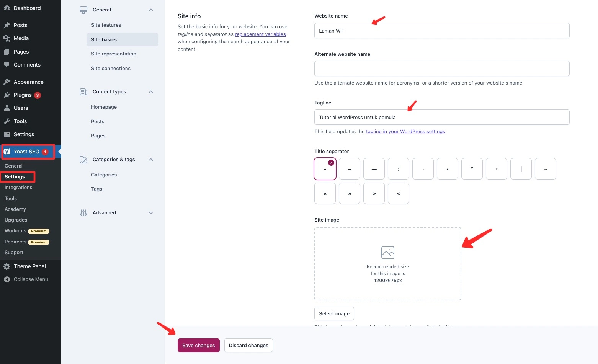Select the bullet • title separator
This screenshot has height=364, width=598.
coord(448,169)
